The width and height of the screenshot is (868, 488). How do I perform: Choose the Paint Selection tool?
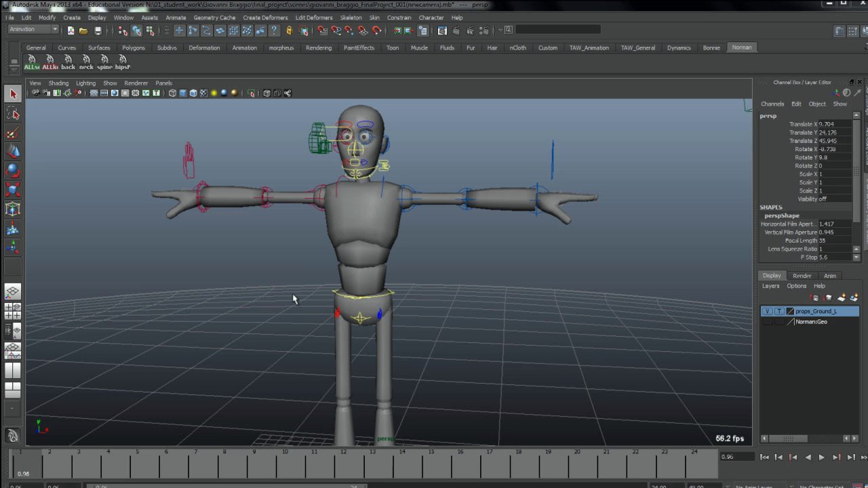pyautogui.click(x=13, y=134)
